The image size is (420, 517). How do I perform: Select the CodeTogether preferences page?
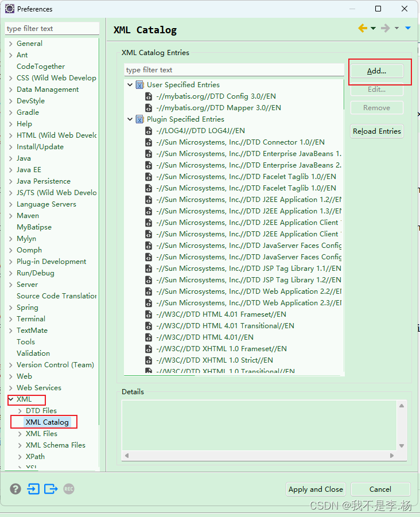click(x=41, y=67)
